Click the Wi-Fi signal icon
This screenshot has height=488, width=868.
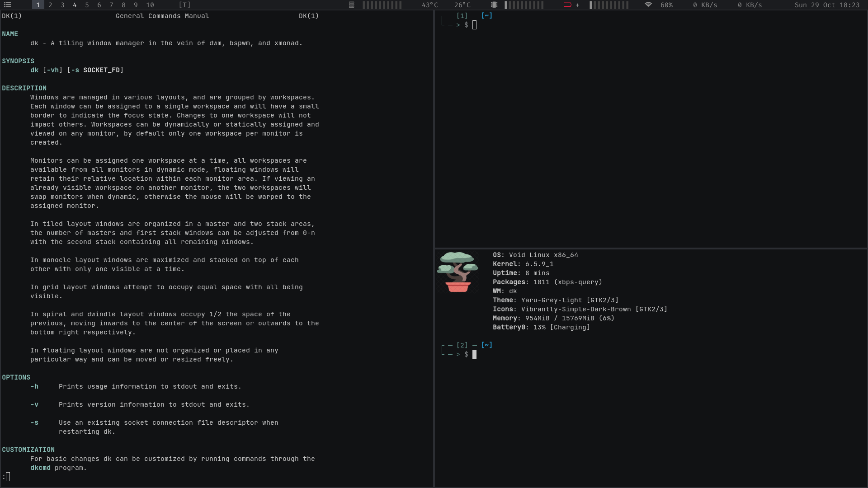tap(648, 5)
